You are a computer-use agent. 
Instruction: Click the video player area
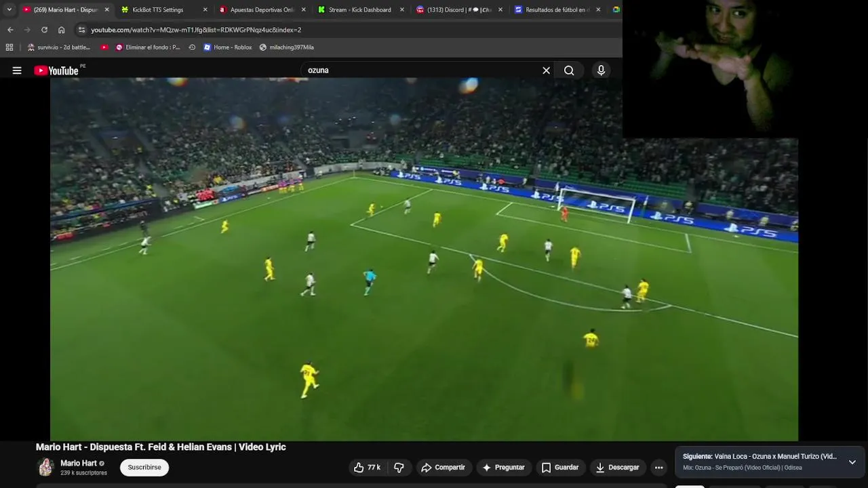(x=424, y=259)
